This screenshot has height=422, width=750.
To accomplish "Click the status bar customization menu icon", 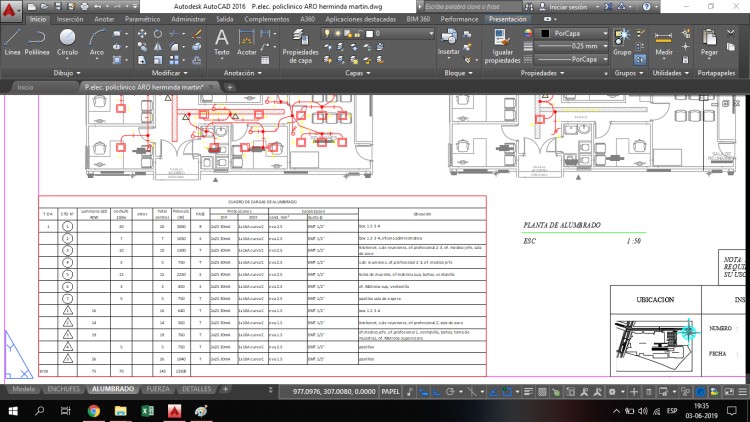I will pos(742,391).
